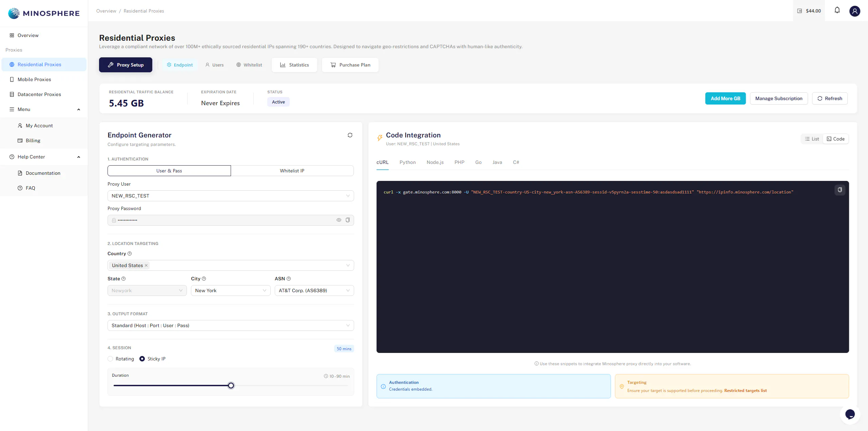This screenshot has height=431, width=868.
Task: Select Sticky IP session type
Action: (x=153, y=359)
